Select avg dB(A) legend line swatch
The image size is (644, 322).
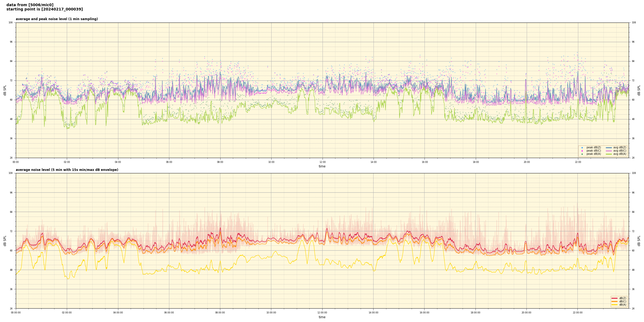[x=609, y=154]
